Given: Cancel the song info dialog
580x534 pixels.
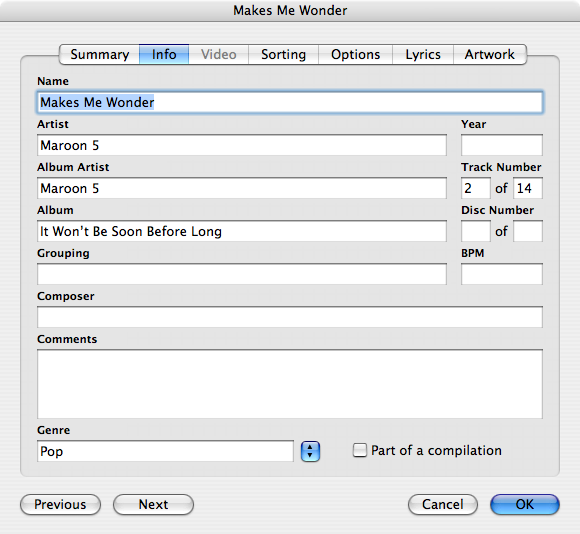Looking at the screenshot, I should point(443,504).
